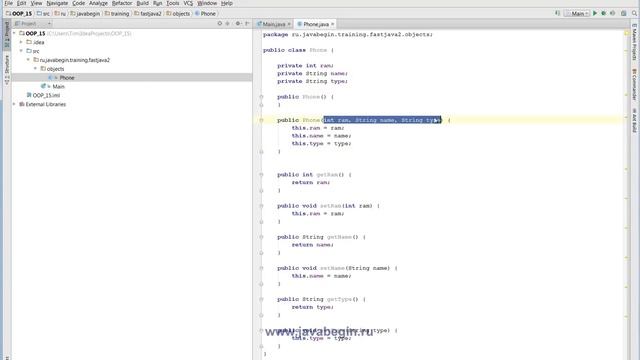The image size is (640, 360).
Task: Open the Main run configuration dropdown
Action: 577,13
